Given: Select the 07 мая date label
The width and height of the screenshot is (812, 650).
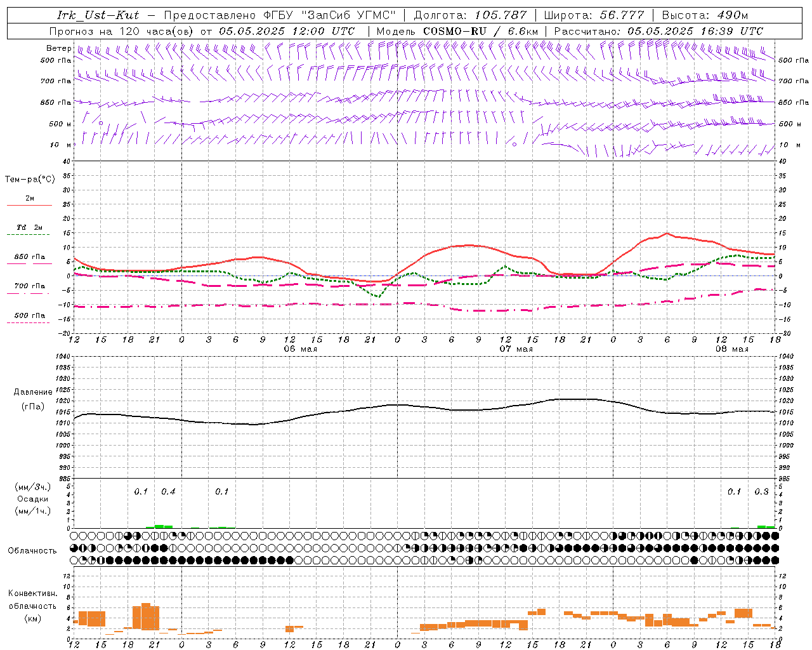Looking at the screenshot, I should coord(516,349).
